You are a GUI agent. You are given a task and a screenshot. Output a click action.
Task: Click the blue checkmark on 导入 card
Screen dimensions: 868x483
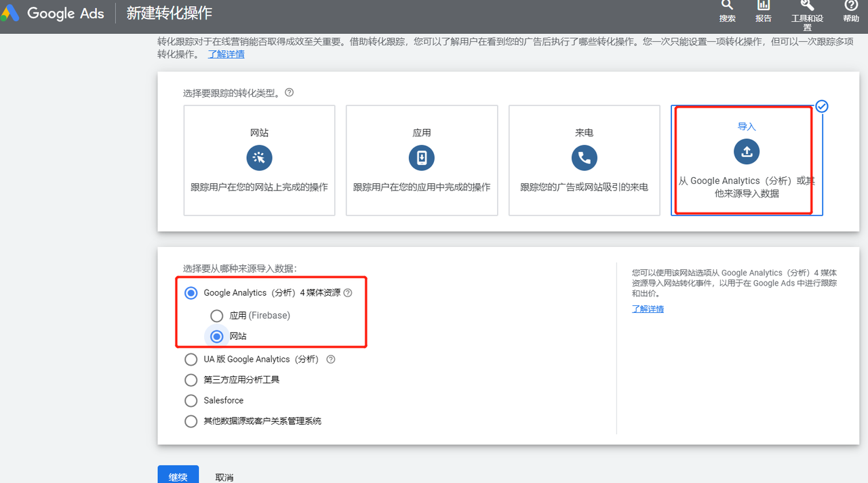[x=822, y=107]
